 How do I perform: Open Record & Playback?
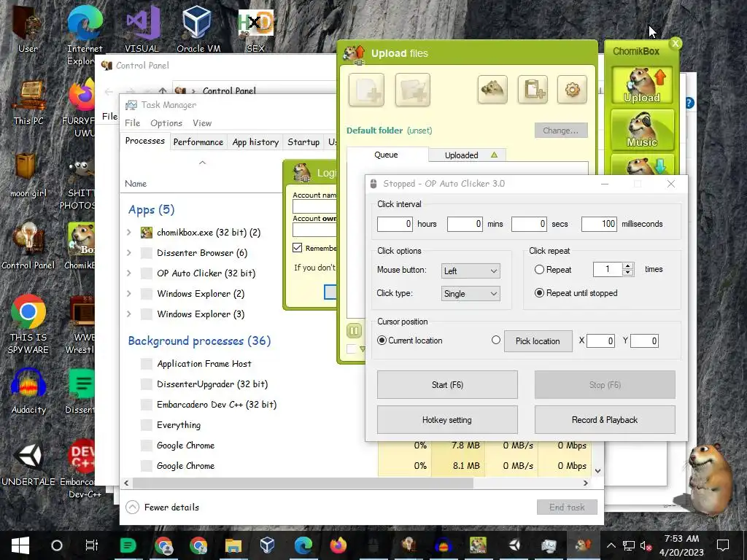[x=605, y=420]
